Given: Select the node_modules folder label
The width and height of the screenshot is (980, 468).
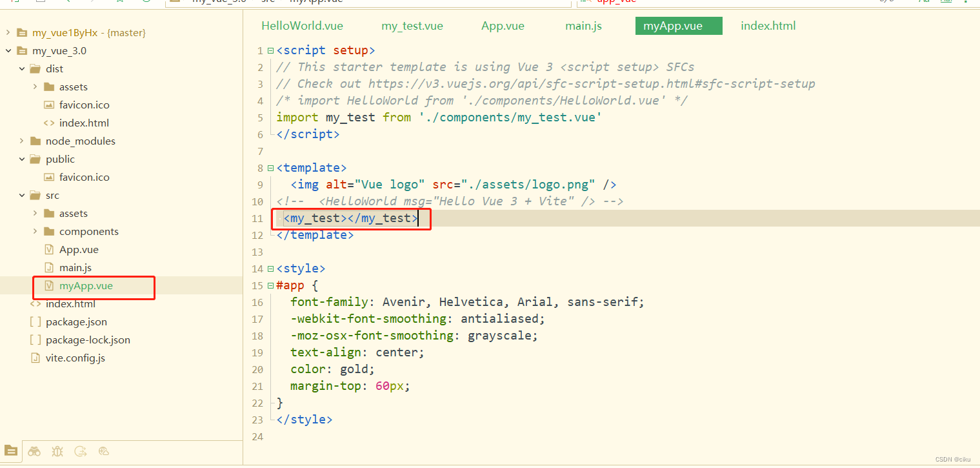Looking at the screenshot, I should pyautogui.click(x=81, y=141).
